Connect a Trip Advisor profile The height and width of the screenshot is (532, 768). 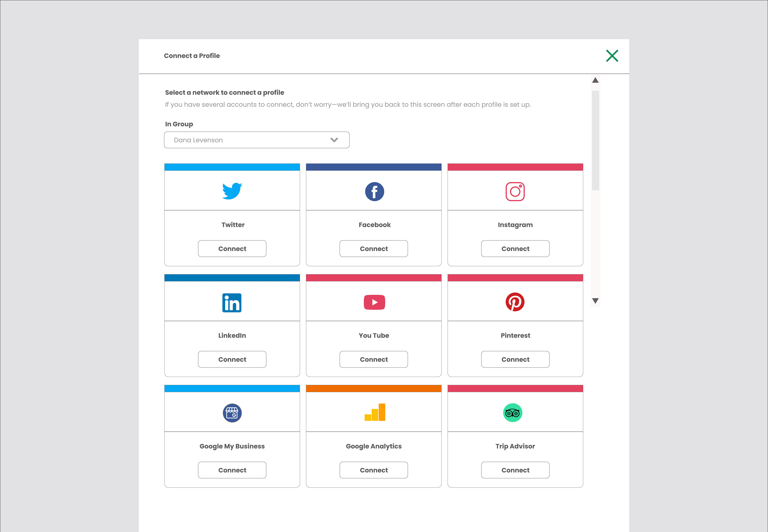pyautogui.click(x=515, y=470)
